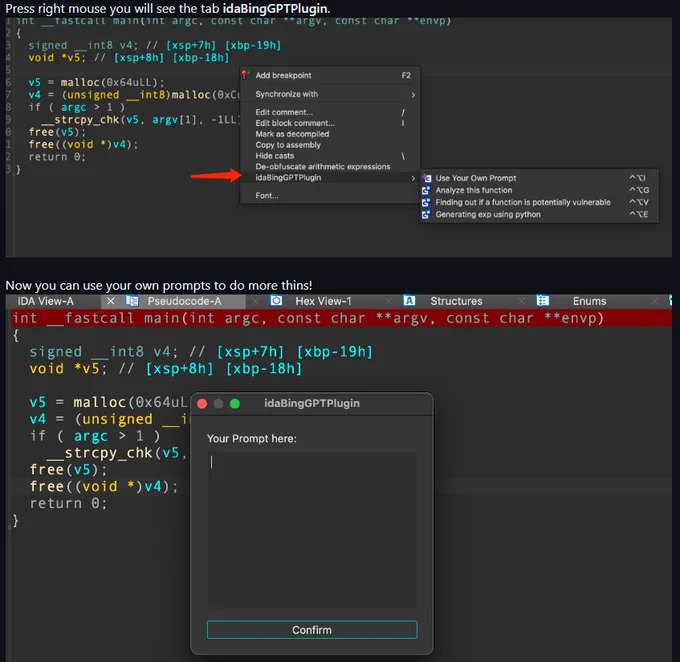Click 'return 0;' line in lower pseudocode
680x662 pixels.
[x=69, y=504]
